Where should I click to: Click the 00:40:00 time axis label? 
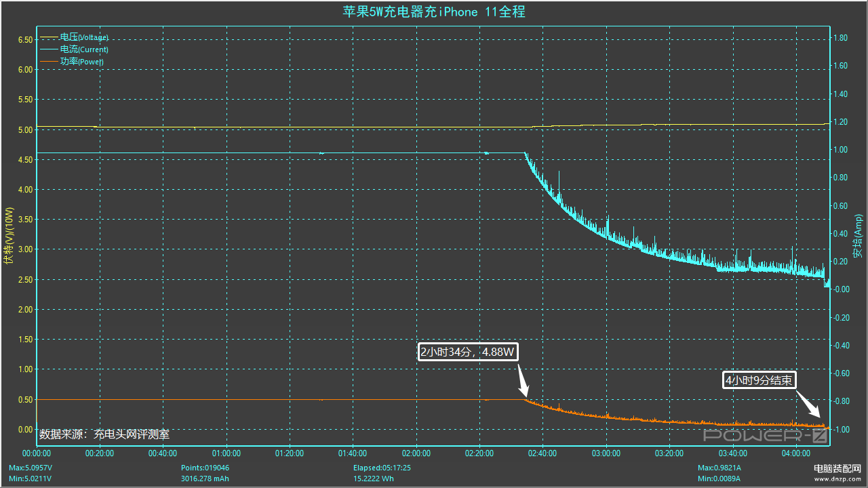coord(163,453)
